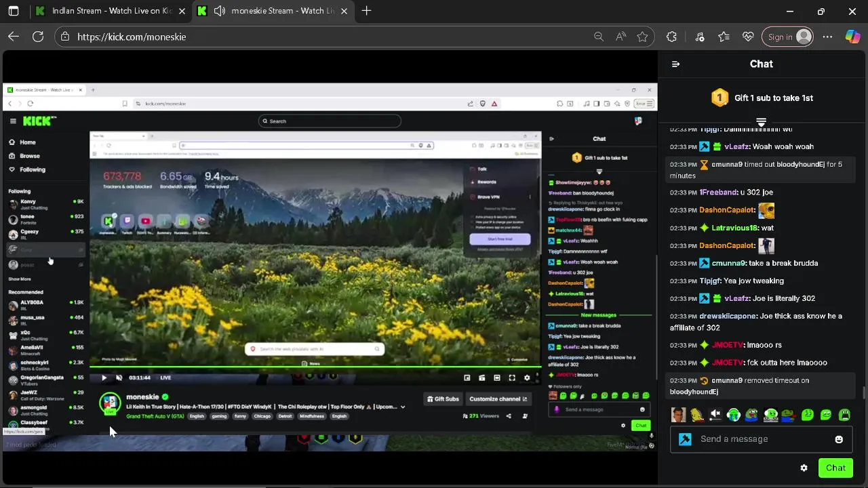Switch to the Indian Stream tab
Image resolution: width=868 pixels, height=488 pixels.
tap(111, 11)
